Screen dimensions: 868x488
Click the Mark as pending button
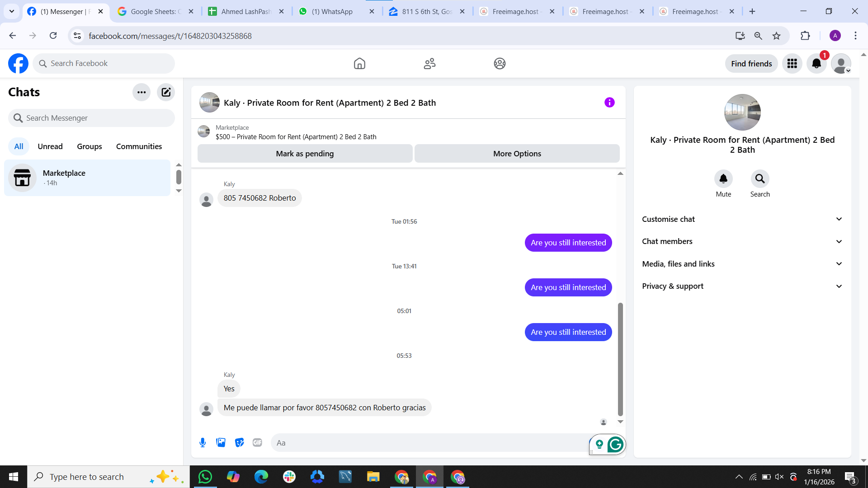(x=305, y=154)
